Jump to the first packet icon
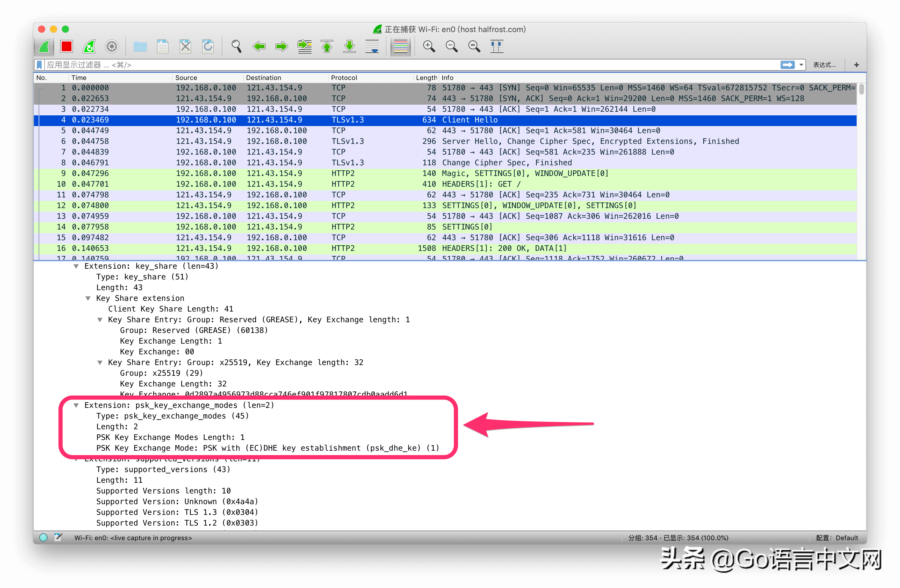The width and height of the screenshot is (900, 588). [x=327, y=46]
